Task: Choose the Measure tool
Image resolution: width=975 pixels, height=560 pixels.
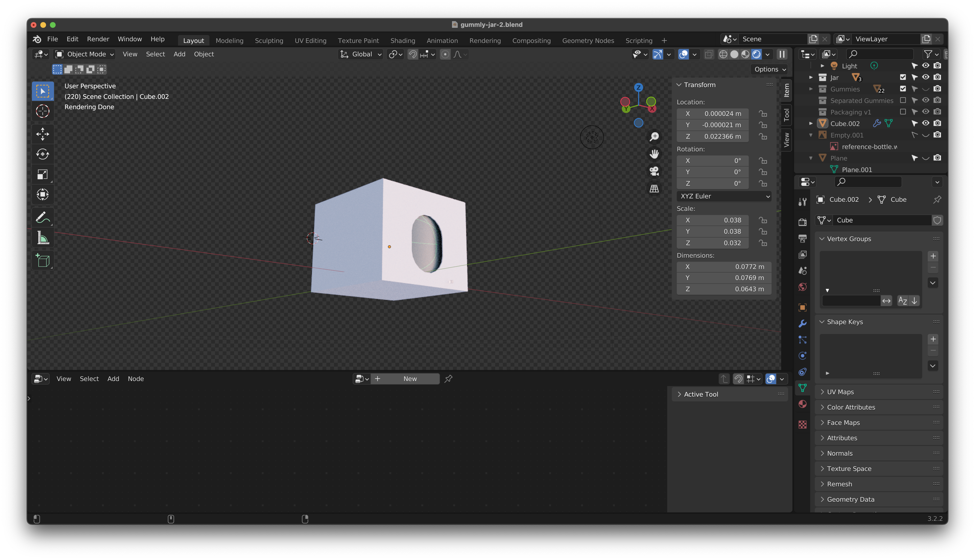Action: pyautogui.click(x=42, y=238)
